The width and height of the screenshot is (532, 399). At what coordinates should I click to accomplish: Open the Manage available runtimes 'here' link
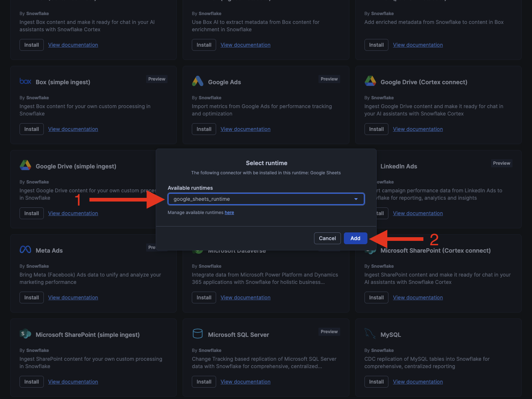pyautogui.click(x=229, y=213)
